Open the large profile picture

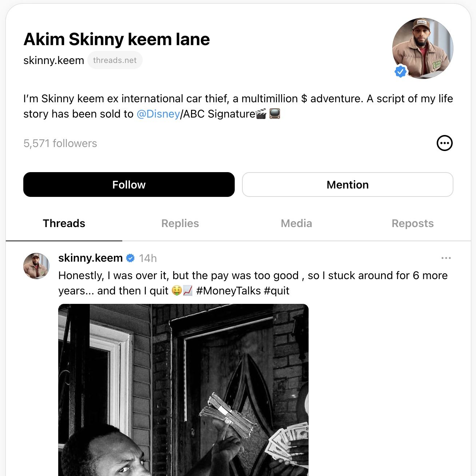tap(423, 48)
